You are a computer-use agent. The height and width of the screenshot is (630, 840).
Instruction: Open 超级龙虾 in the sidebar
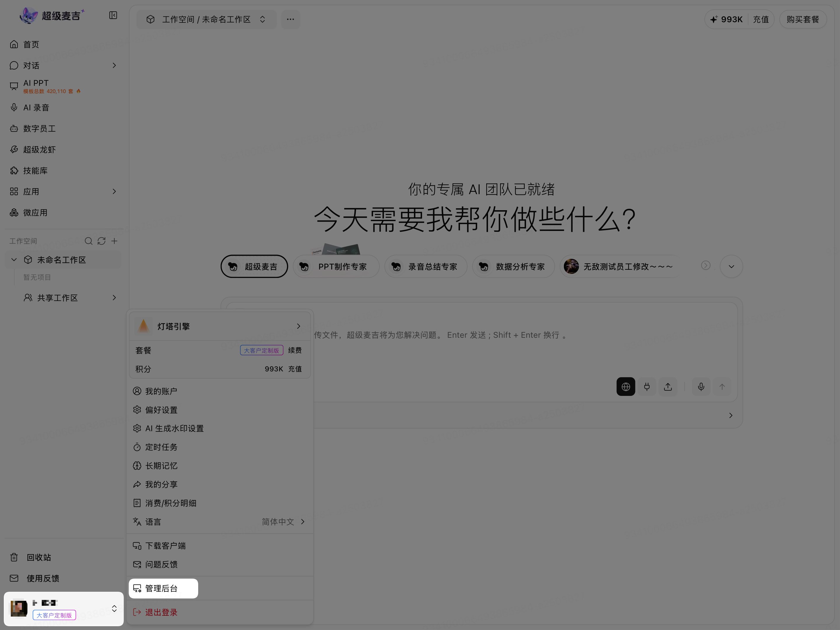pos(64,150)
